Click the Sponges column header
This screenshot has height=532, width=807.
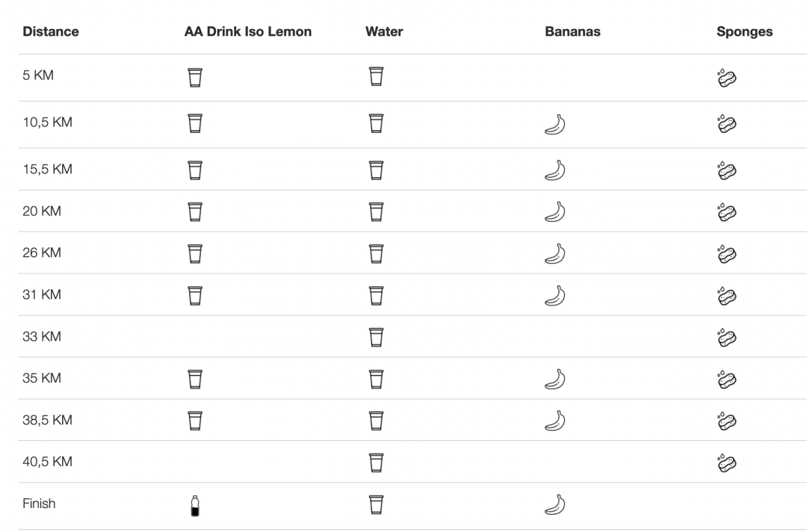pos(744,31)
